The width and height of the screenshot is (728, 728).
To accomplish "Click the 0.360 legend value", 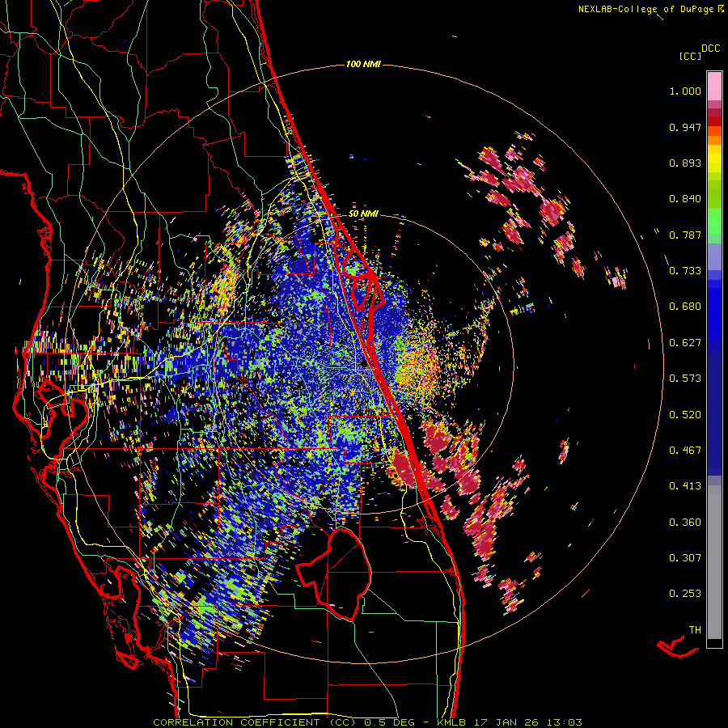I will [685, 523].
